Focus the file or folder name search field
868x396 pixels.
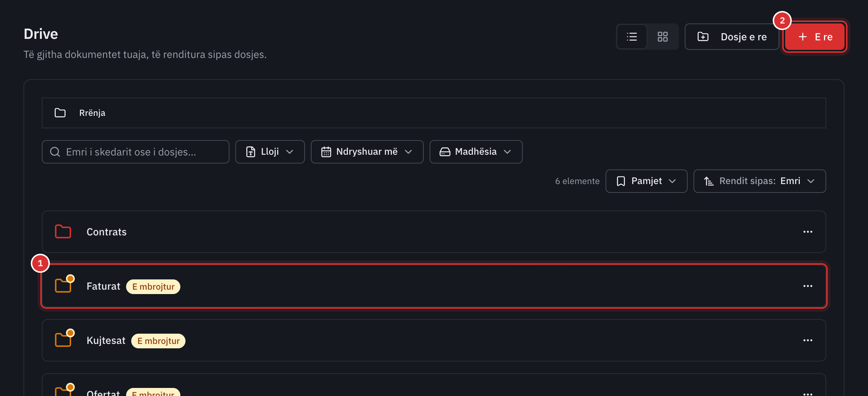[136, 152]
